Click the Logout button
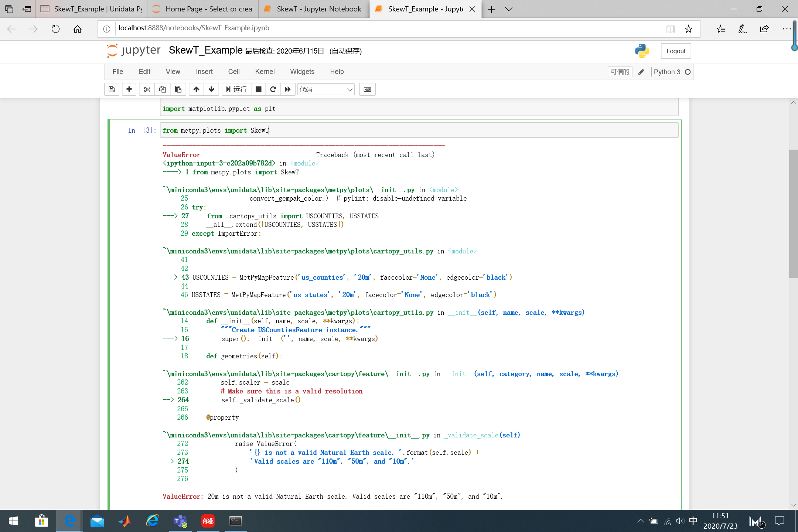798x532 pixels. point(675,51)
